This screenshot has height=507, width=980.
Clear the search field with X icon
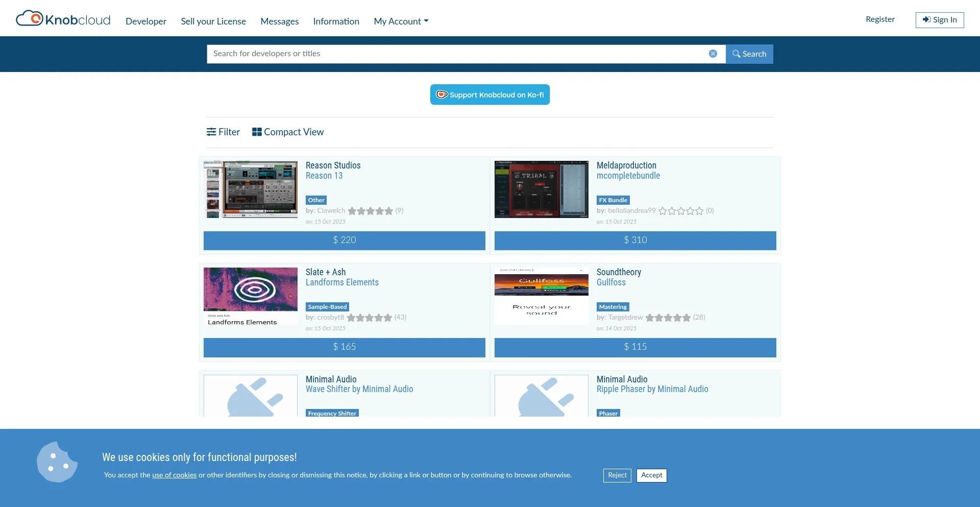point(713,54)
